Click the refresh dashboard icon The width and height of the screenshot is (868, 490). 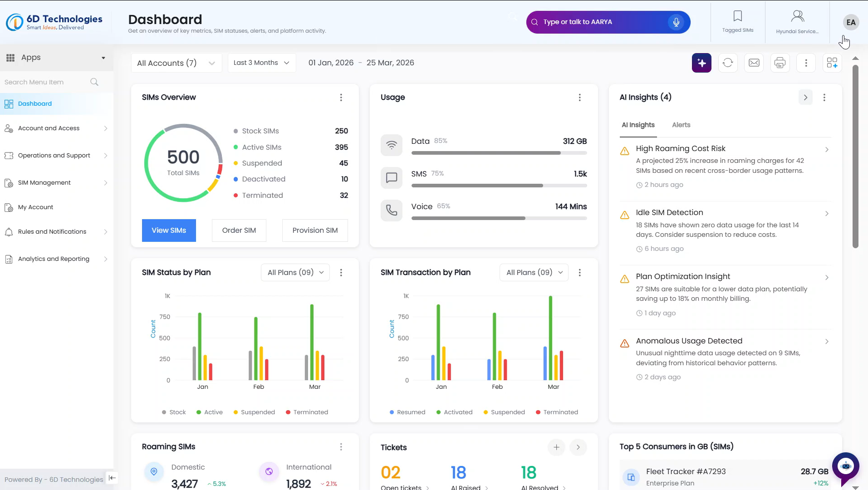click(x=728, y=63)
